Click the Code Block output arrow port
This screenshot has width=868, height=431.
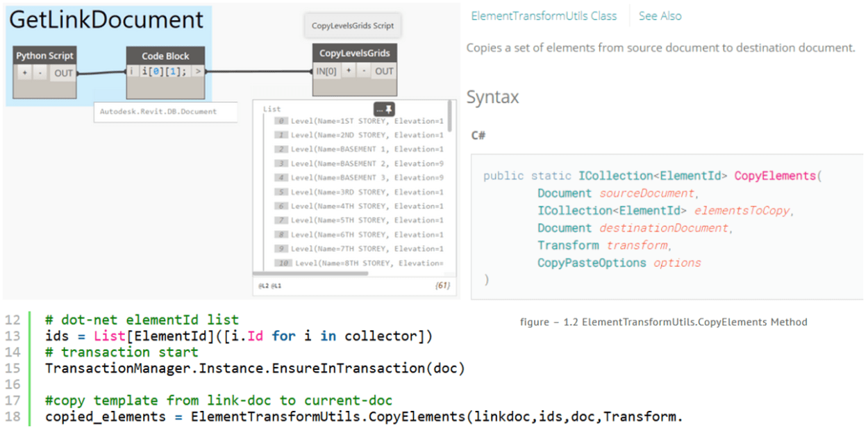pyautogui.click(x=198, y=71)
